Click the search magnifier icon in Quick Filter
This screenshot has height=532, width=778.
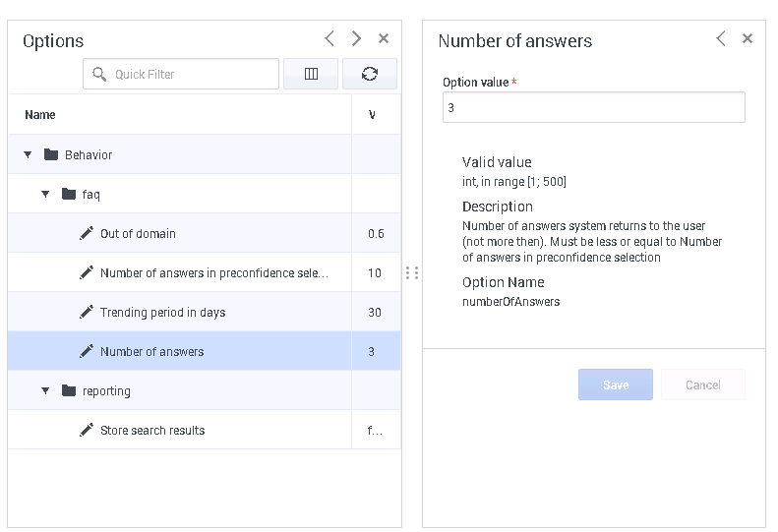coord(99,74)
